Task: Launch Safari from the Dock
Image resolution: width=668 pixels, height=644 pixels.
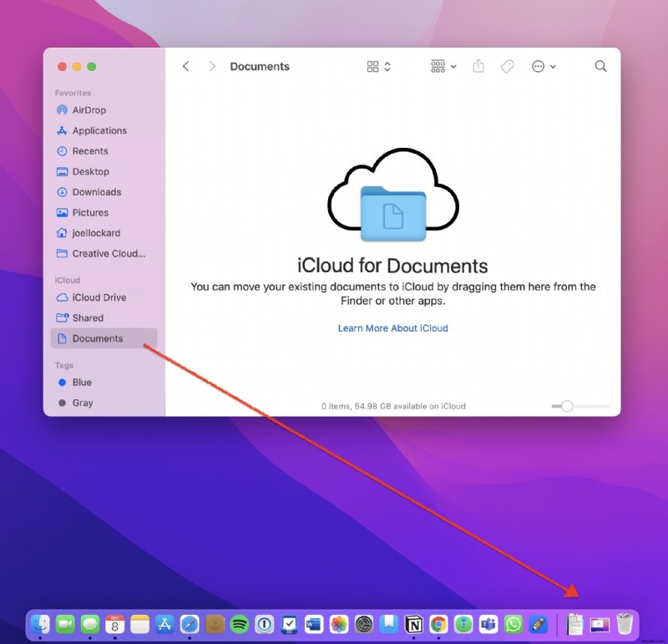Action: point(189,623)
